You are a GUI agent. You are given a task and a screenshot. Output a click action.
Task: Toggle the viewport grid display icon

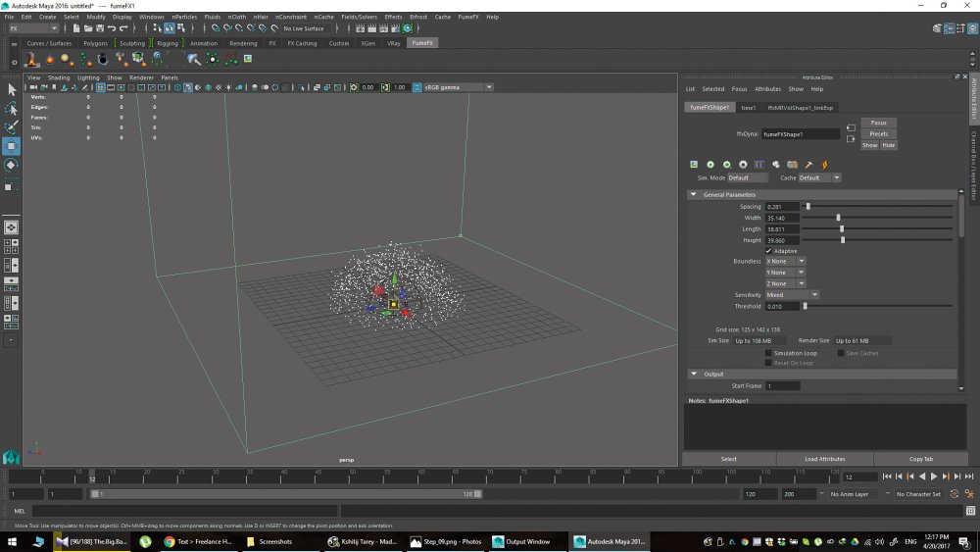pyautogui.click(x=101, y=87)
